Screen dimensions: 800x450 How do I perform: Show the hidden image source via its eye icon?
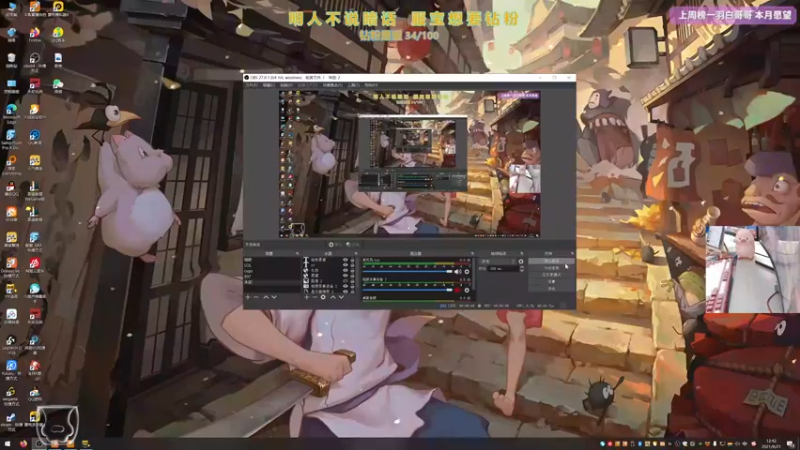click(345, 280)
